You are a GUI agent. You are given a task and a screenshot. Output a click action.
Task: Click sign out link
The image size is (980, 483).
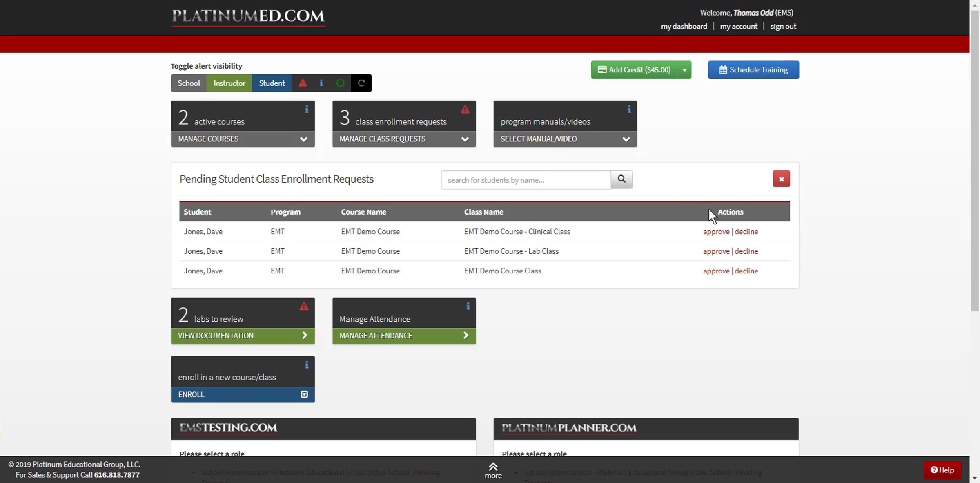click(x=783, y=26)
